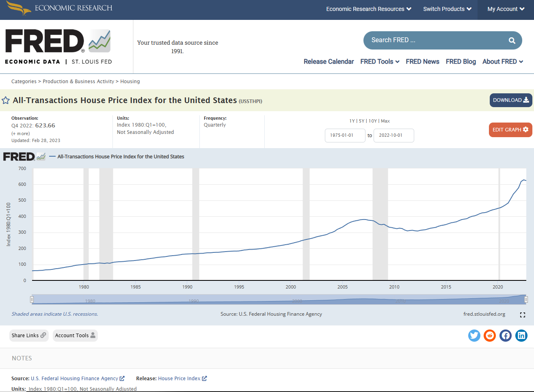Viewport: 534px width, 392px height.
Task: Open the Economic Research Resources dropdown
Action: [369, 9]
